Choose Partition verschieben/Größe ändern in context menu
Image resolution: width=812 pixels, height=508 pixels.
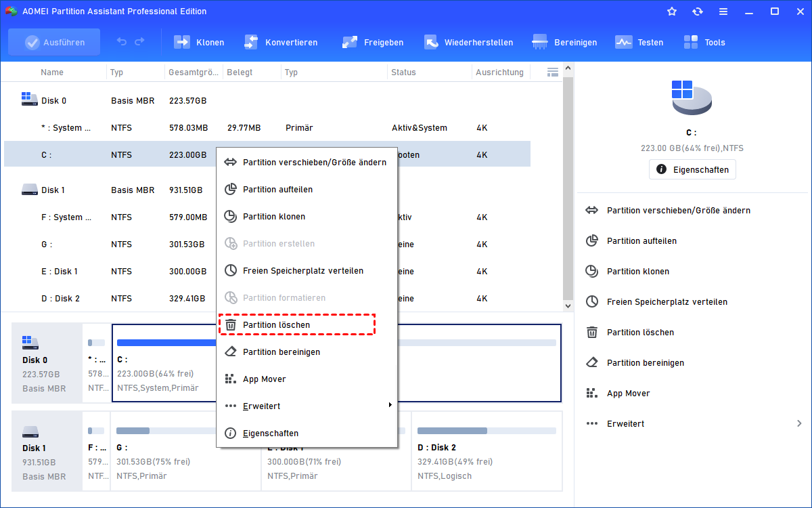[307, 163]
